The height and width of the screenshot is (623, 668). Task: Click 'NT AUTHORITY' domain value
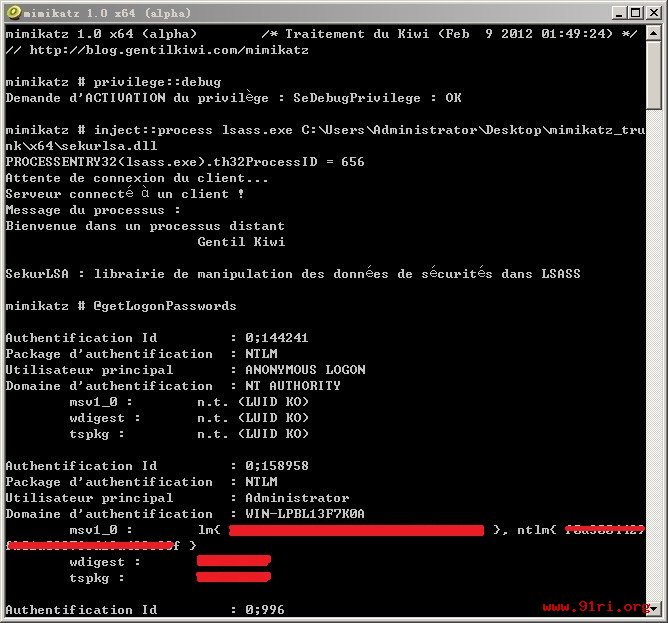293,386
